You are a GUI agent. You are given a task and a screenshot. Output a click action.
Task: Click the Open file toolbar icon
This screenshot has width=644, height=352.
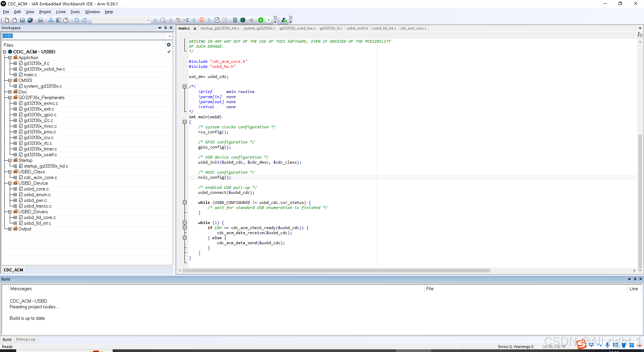tap(14, 20)
